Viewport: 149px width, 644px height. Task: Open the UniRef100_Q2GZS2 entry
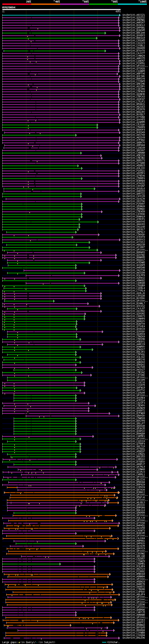[x=133, y=18]
